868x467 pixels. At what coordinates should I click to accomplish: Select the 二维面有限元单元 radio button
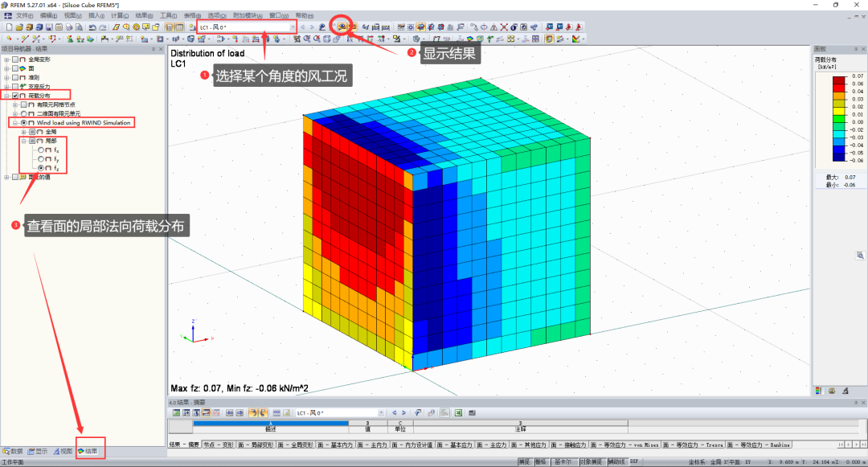[24, 113]
